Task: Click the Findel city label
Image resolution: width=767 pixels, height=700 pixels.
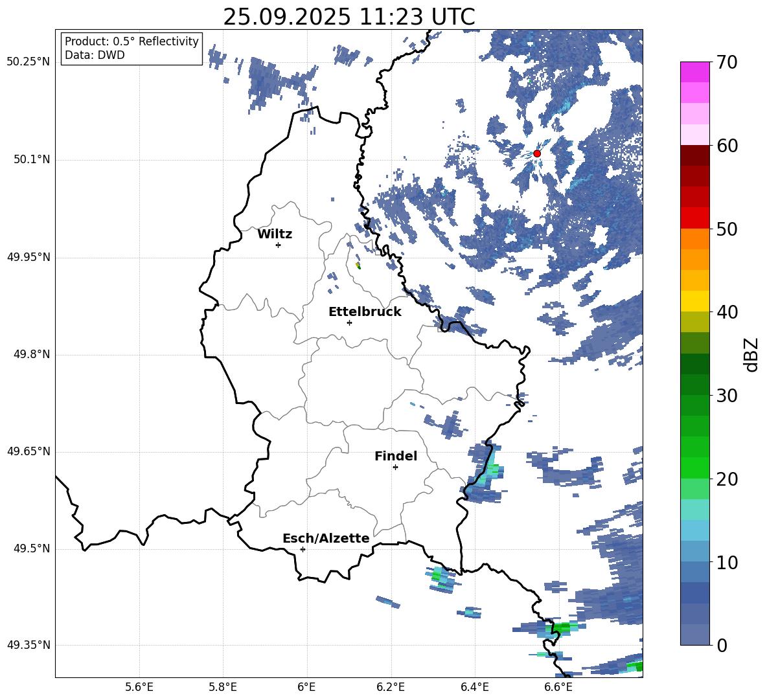Action: pyautogui.click(x=396, y=457)
